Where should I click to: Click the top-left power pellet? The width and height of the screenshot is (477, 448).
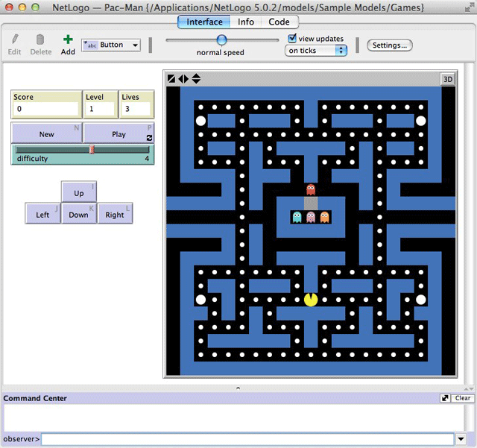tap(200, 121)
